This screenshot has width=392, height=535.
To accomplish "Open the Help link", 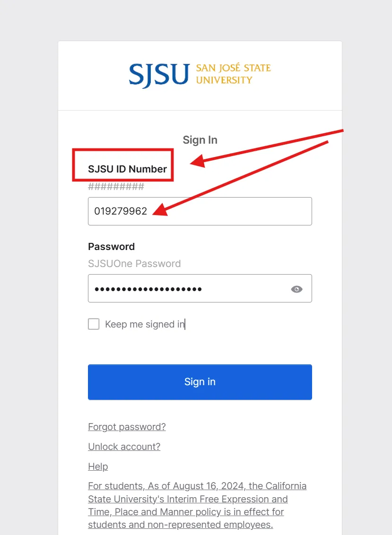I will coord(98,466).
